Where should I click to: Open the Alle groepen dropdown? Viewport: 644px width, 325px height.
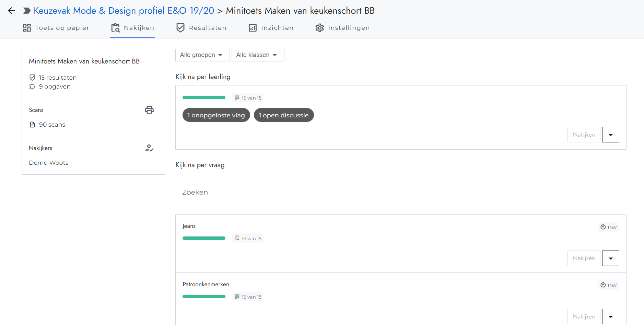202,55
